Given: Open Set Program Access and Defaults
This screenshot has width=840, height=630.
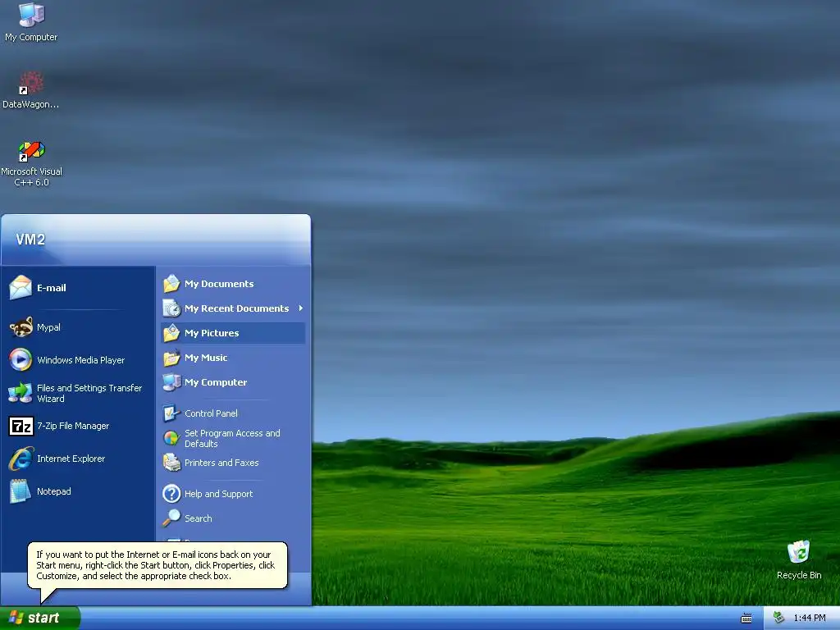Looking at the screenshot, I should (x=233, y=438).
